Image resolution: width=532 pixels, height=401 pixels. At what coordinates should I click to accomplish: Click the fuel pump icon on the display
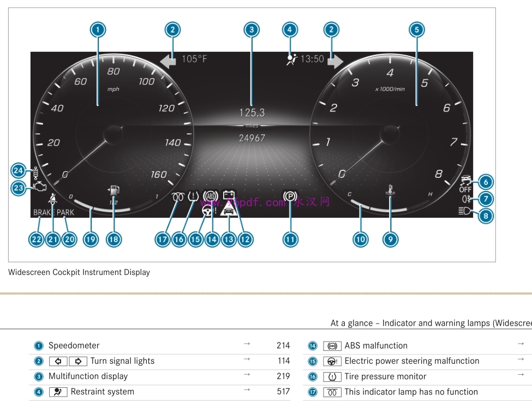tap(113, 191)
